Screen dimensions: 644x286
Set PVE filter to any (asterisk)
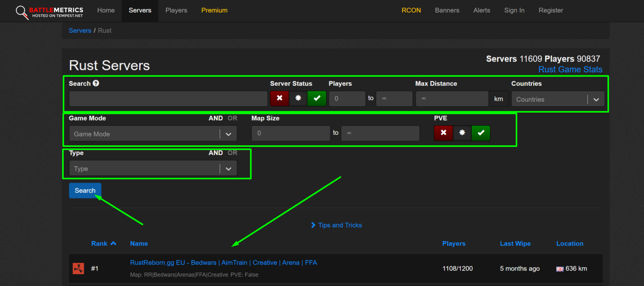(462, 133)
